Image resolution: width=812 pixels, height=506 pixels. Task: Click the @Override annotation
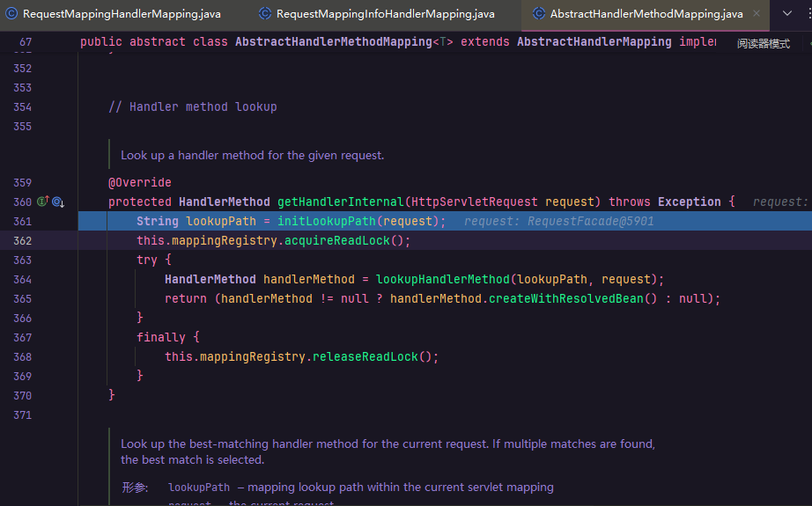(140, 183)
